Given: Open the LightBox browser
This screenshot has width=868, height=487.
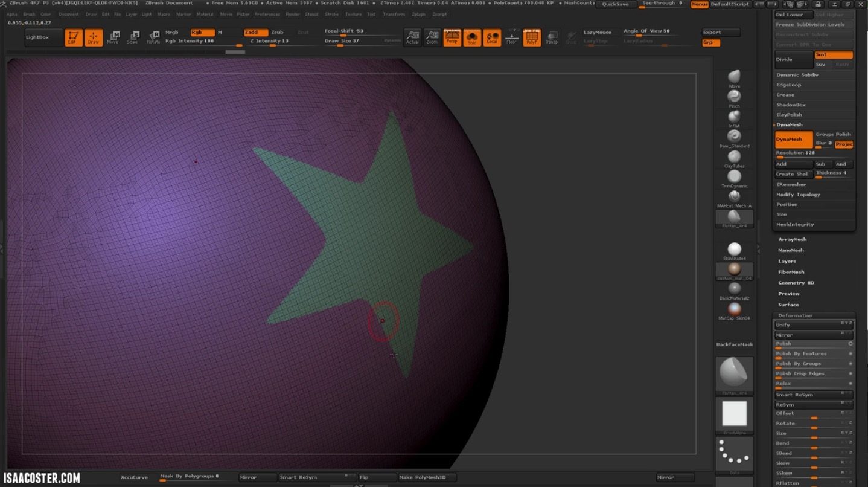Looking at the screenshot, I should click(x=43, y=37).
